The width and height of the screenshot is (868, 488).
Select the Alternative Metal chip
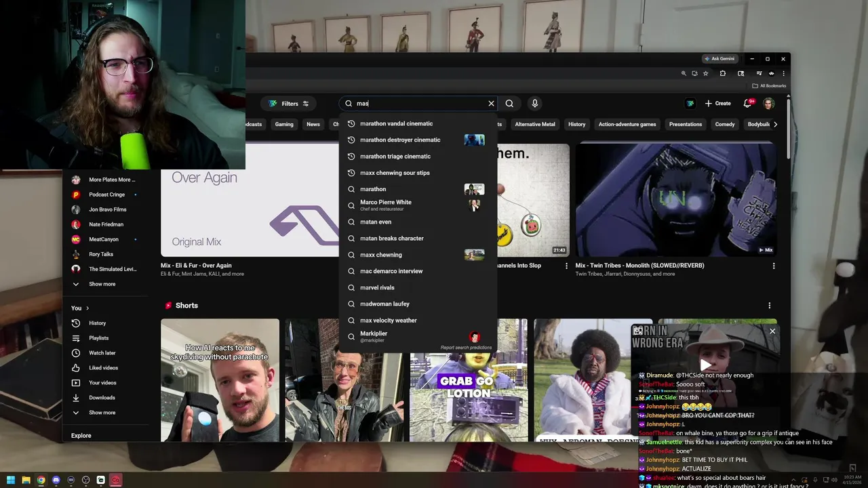pos(534,125)
